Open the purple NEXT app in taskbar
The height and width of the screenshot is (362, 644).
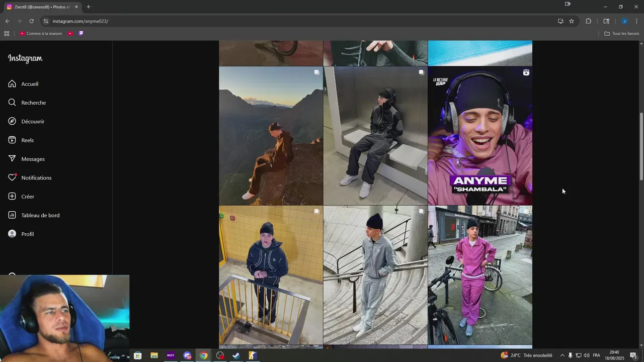pyautogui.click(x=171, y=355)
